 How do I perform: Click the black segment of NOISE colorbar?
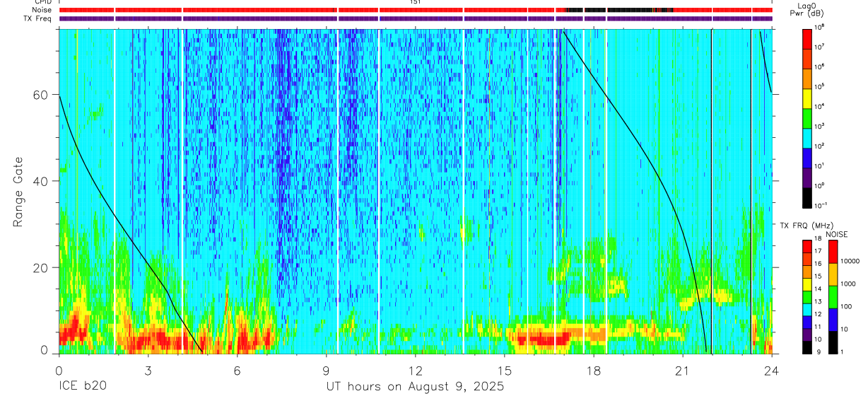pyautogui.click(x=833, y=342)
